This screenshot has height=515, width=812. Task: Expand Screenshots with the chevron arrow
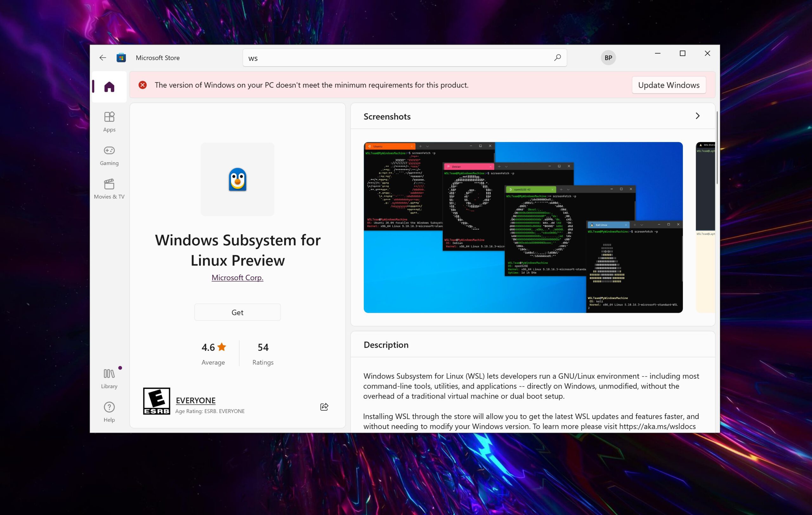697,116
